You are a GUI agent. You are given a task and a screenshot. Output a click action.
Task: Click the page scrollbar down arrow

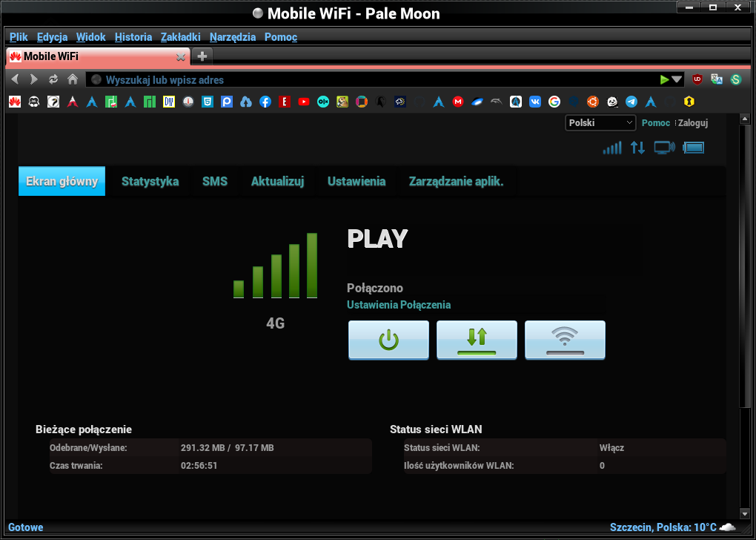pos(744,513)
